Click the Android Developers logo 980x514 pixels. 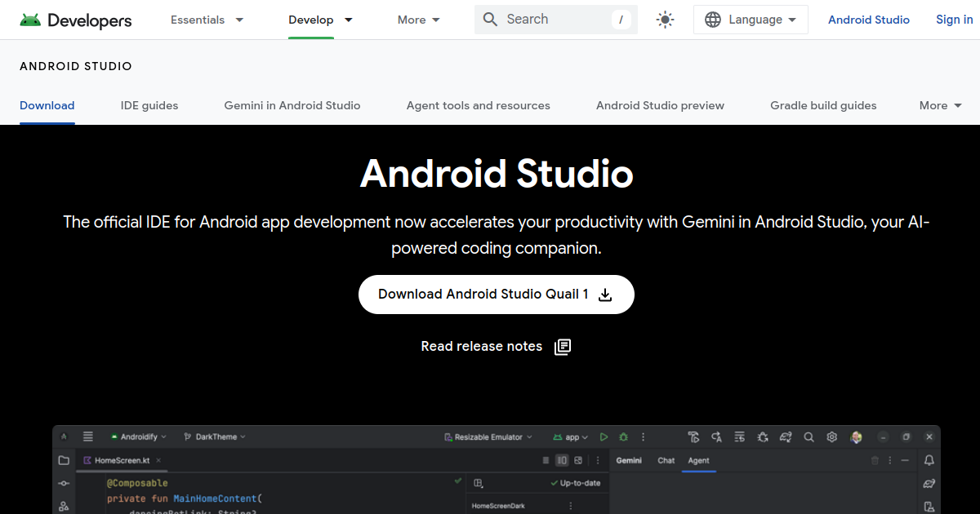point(76,20)
